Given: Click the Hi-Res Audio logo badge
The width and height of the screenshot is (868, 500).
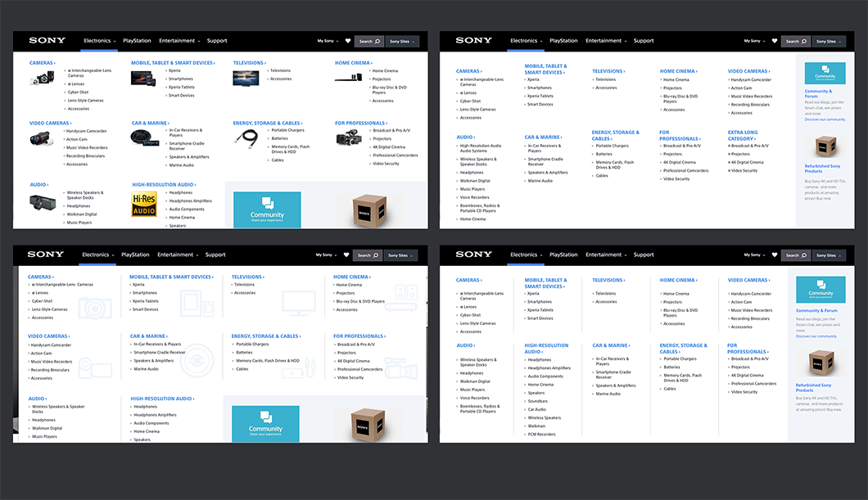Looking at the screenshot, I should click(144, 204).
